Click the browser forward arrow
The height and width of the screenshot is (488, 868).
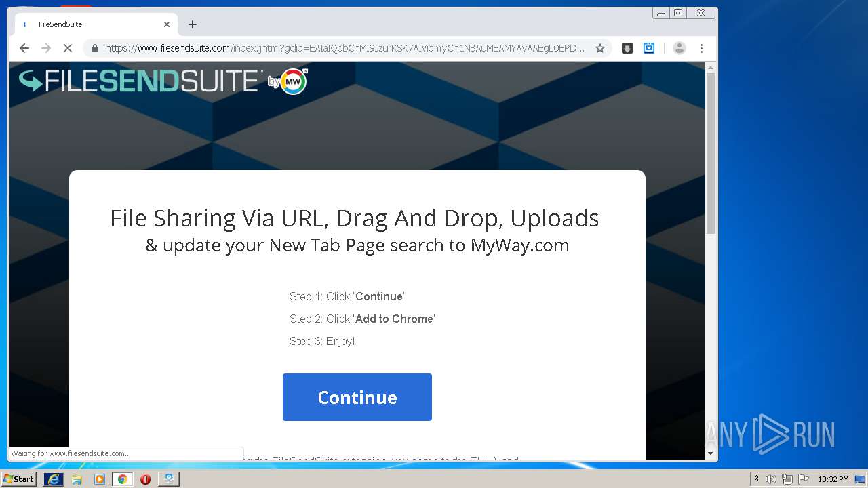[x=46, y=48]
